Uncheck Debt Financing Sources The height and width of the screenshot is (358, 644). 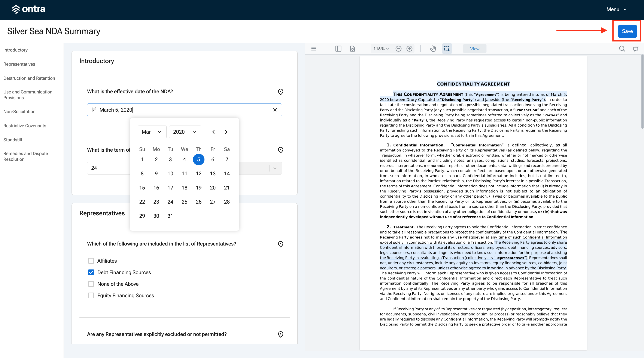tap(91, 272)
